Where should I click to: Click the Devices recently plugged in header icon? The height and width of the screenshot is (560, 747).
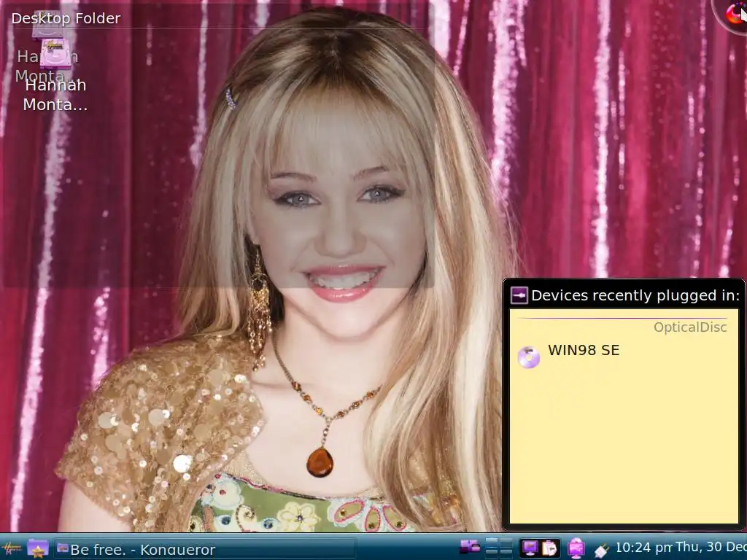[519, 295]
